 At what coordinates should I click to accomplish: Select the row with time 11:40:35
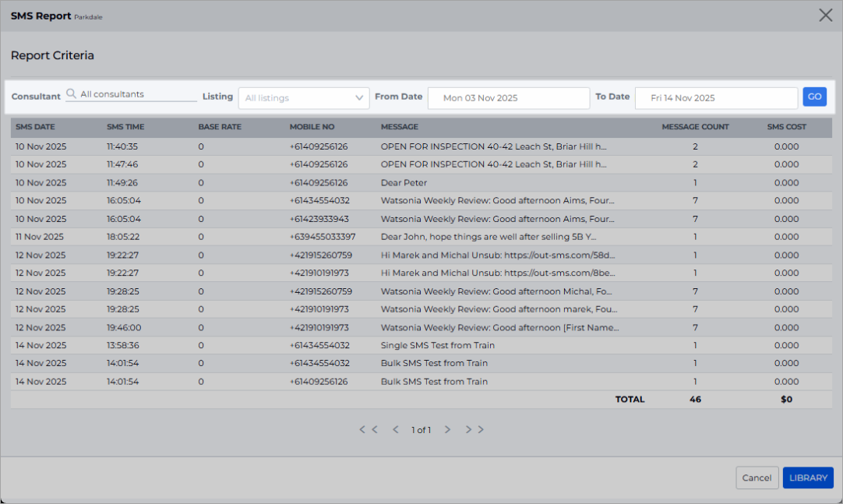pyautogui.click(x=421, y=146)
